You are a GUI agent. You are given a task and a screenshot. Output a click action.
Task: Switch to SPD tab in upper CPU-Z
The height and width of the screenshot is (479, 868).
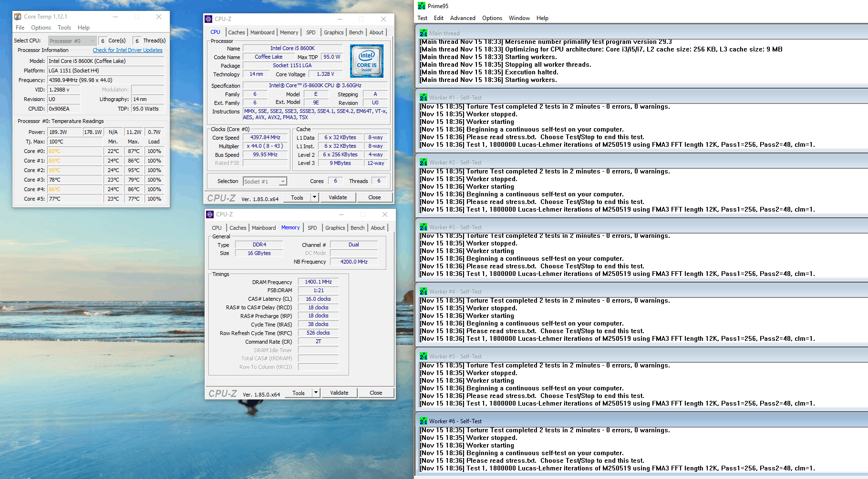pyautogui.click(x=311, y=32)
